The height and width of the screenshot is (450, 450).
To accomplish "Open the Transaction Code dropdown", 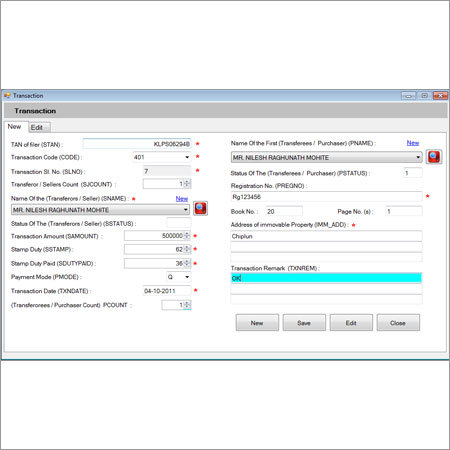I will click(187, 157).
